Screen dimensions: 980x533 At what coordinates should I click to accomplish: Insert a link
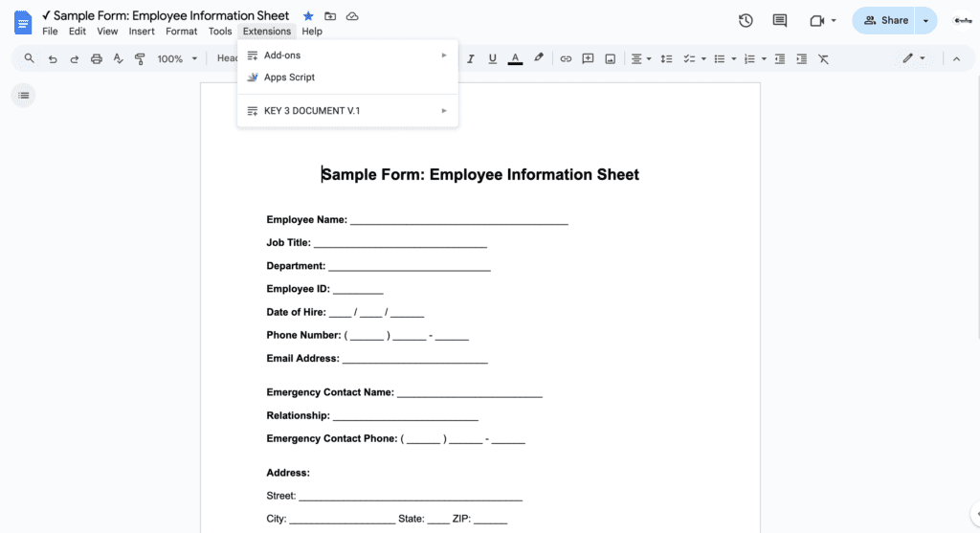point(566,58)
